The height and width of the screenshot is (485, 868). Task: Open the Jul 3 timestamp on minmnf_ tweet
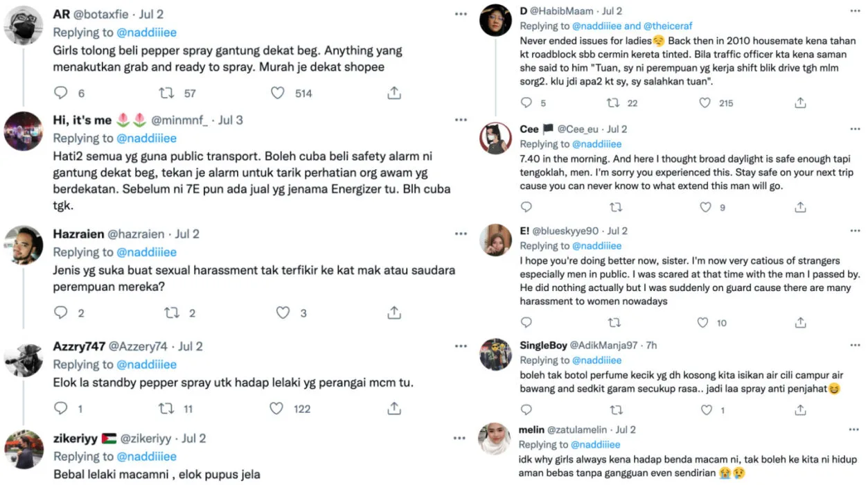pyautogui.click(x=231, y=121)
